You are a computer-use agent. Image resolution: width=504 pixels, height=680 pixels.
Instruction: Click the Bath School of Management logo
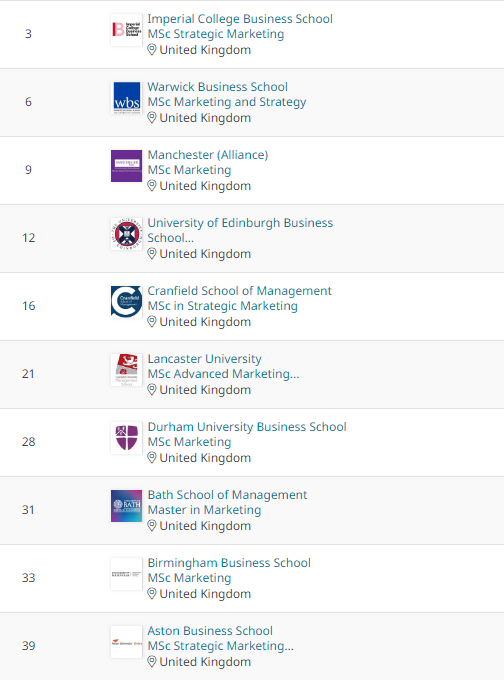126,506
